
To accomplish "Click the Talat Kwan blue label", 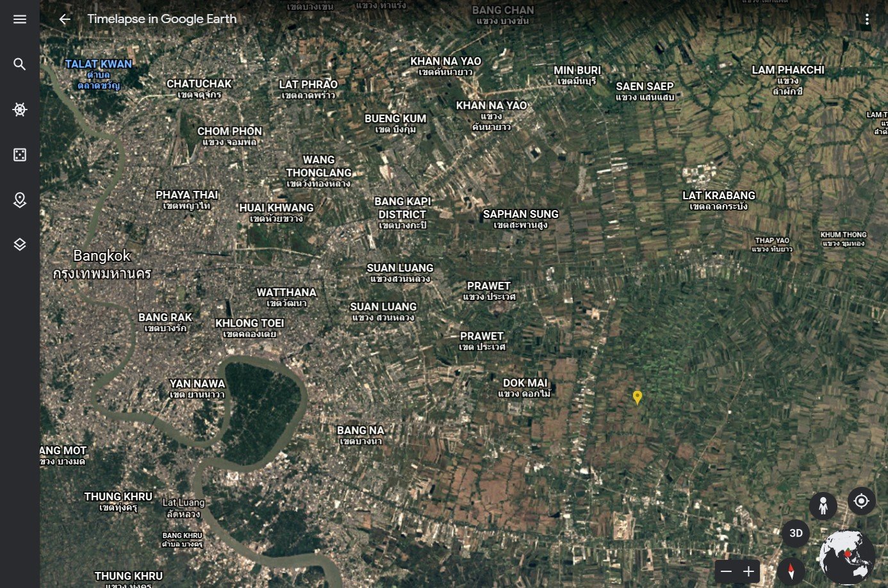I will coord(98,64).
